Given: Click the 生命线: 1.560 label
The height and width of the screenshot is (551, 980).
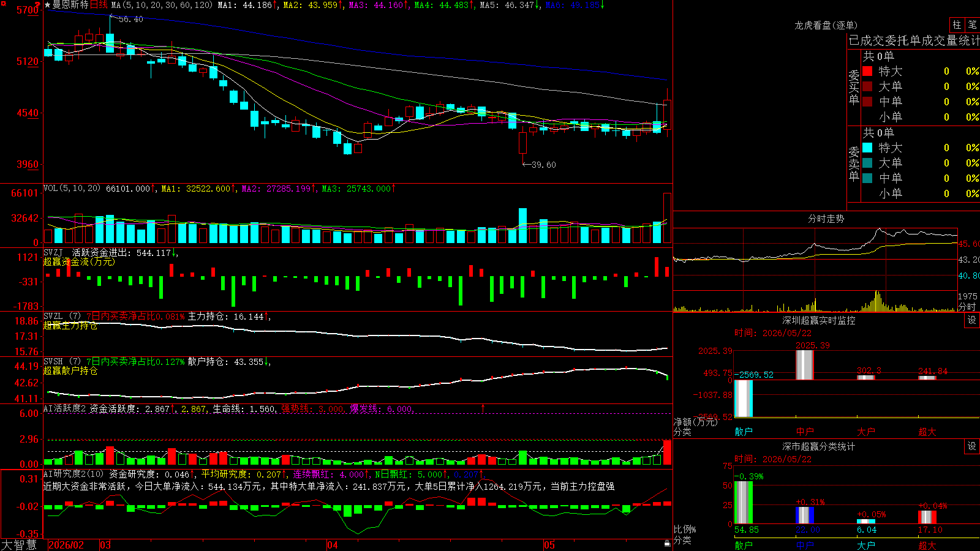Looking at the screenshot, I should 244,408.
